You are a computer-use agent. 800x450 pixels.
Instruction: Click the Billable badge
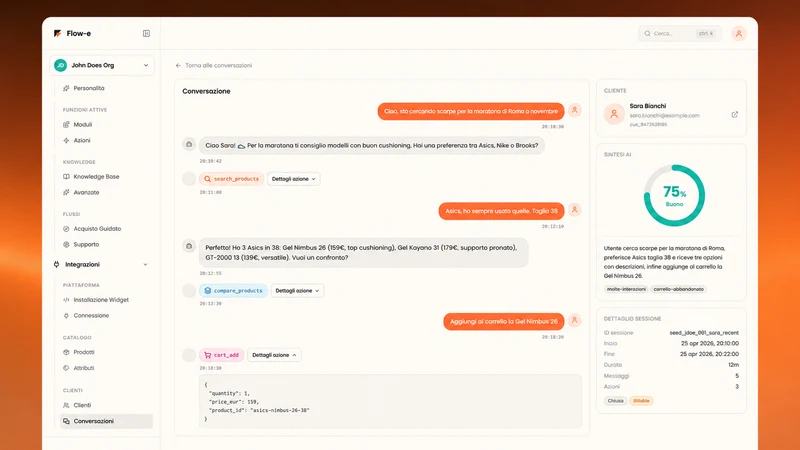pyautogui.click(x=641, y=401)
